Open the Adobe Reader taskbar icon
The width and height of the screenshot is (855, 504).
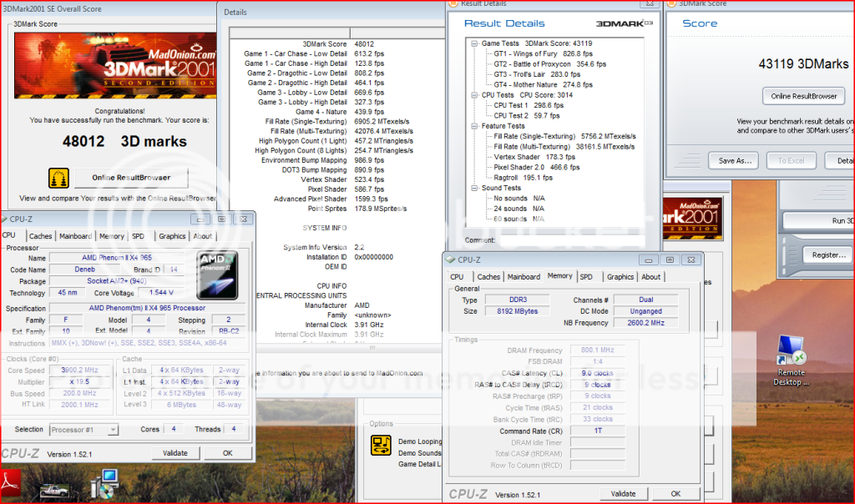(x=9, y=482)
